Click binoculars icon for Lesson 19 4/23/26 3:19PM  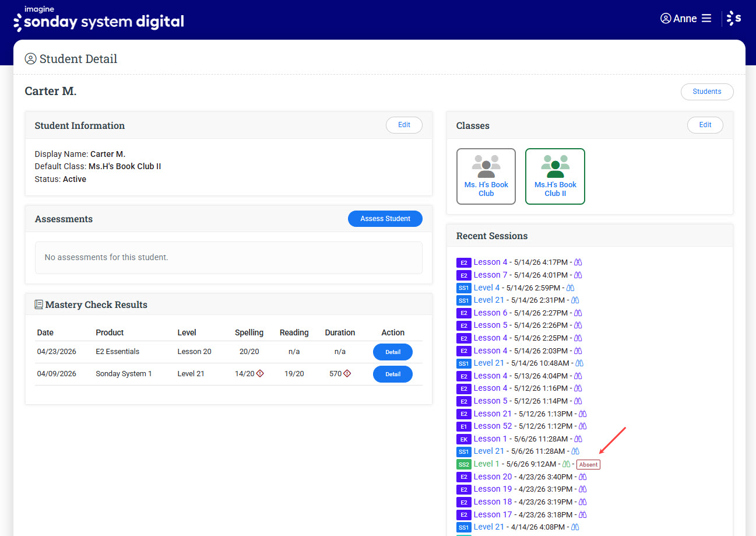582,489
